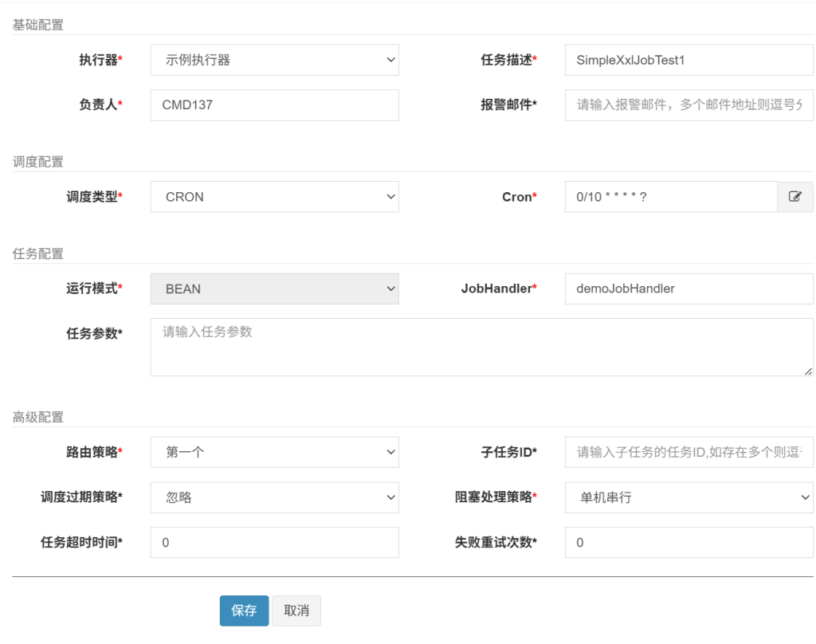816x644 pixels.
Task: Open the 执行器 dropdown
Action: (274, 60)
